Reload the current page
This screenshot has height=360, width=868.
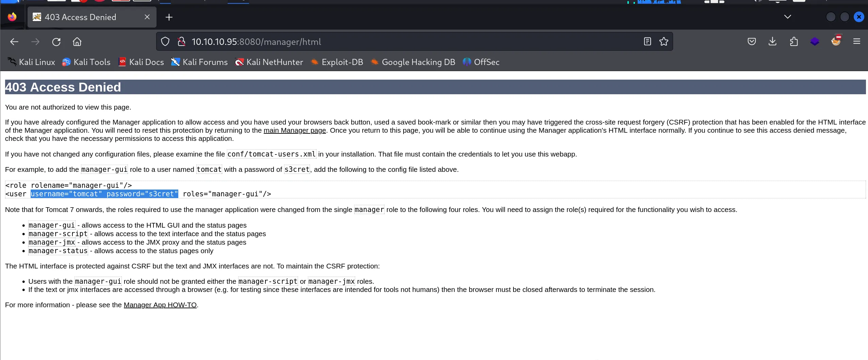(x=56, y=42)
